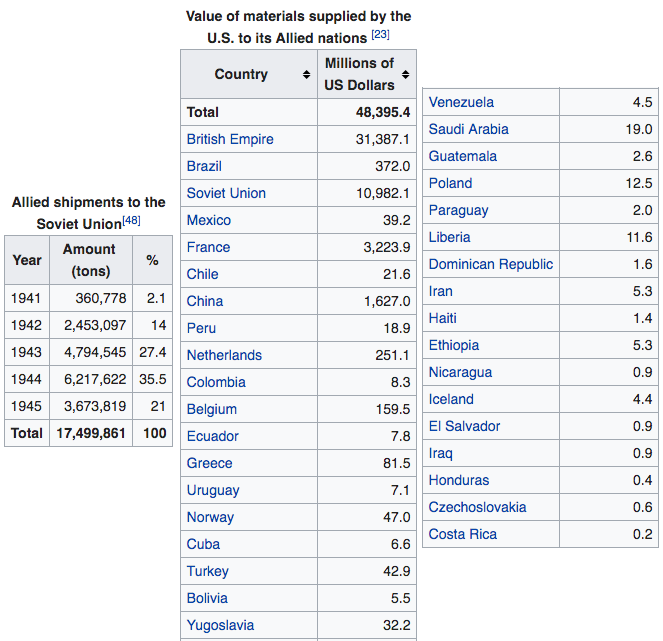
Task: Select the total tonnage 17,499,861
Action: (91, 433)
